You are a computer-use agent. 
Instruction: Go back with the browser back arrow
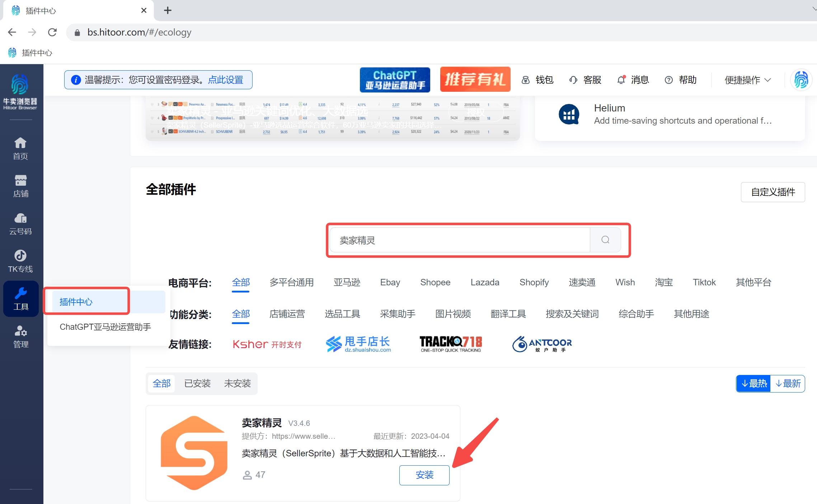12,32
